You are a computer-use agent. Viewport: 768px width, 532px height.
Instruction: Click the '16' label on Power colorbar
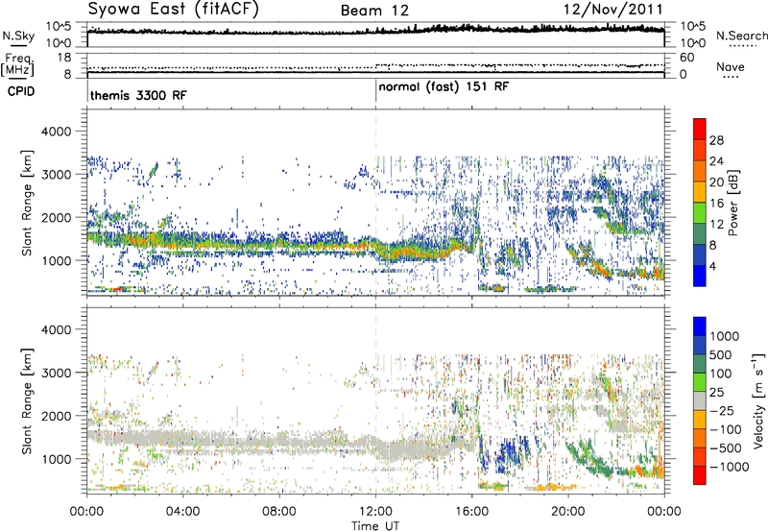(716, 204)
